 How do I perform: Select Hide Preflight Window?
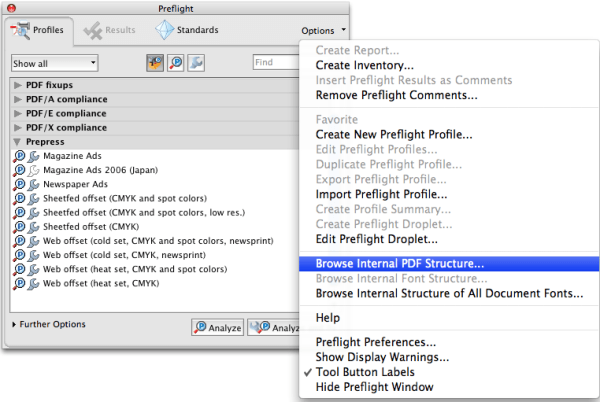(374, 387)
